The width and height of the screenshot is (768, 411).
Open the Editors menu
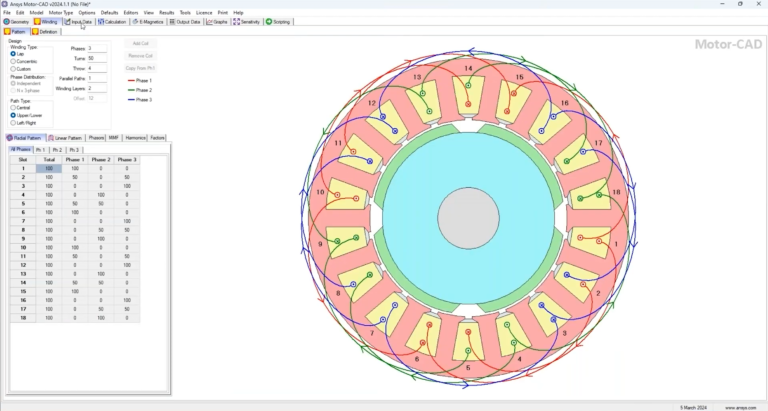click(131, 12)
